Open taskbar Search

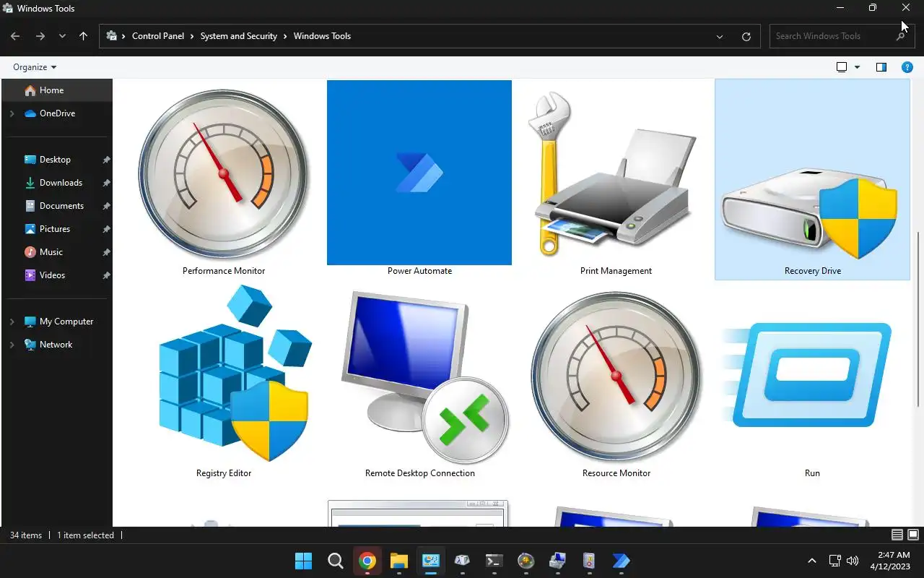336,561
